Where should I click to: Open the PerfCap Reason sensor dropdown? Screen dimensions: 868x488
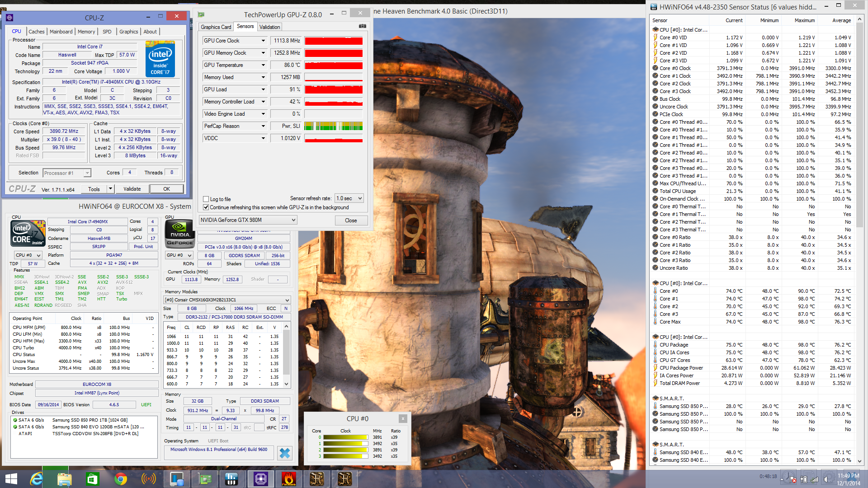point(263,126)
